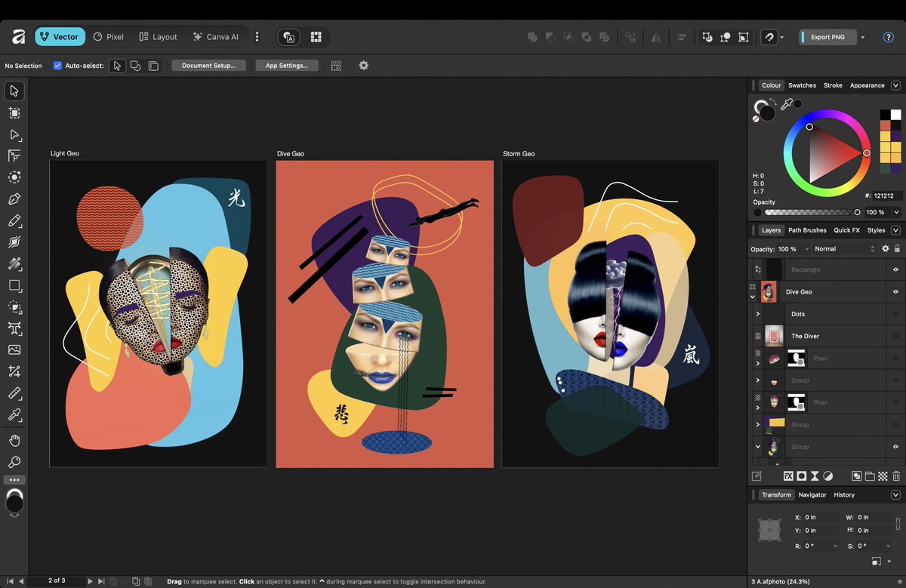Expand the Dots layer group

tap(758, 314)
